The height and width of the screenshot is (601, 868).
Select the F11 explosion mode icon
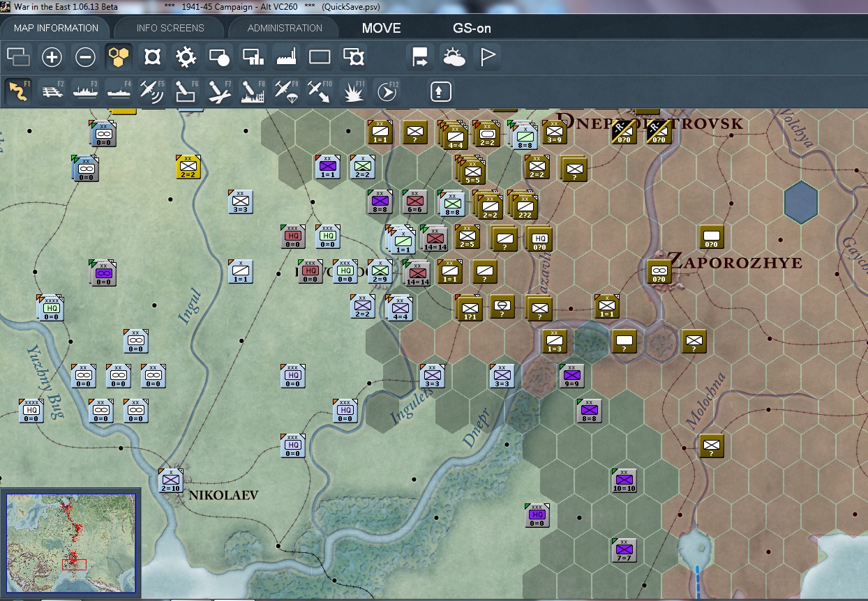pyautogui.click(x=354, y=91)
